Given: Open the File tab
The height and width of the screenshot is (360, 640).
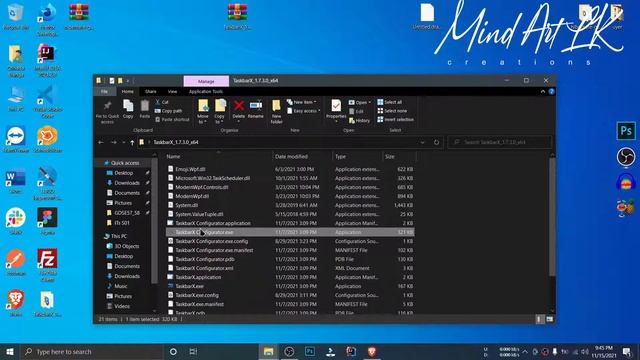Looking at the screenshot, I should point(104,91).
